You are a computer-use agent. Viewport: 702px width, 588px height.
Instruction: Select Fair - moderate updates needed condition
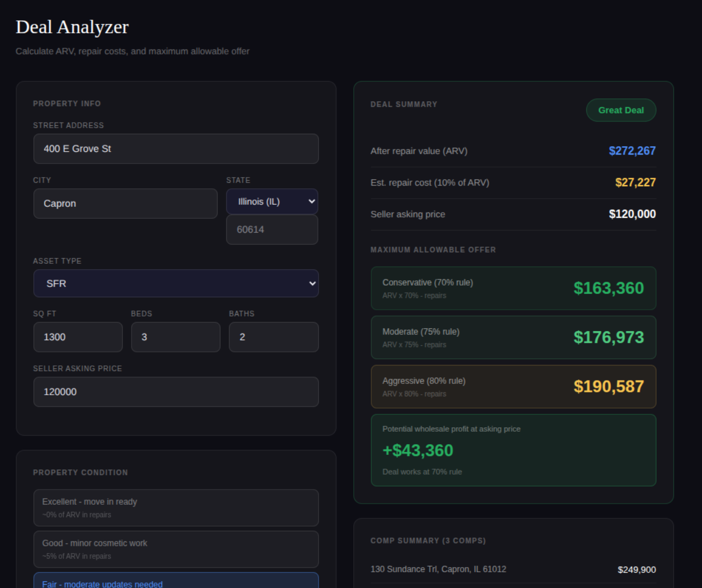pyautogui.click(x=175, y=581)
